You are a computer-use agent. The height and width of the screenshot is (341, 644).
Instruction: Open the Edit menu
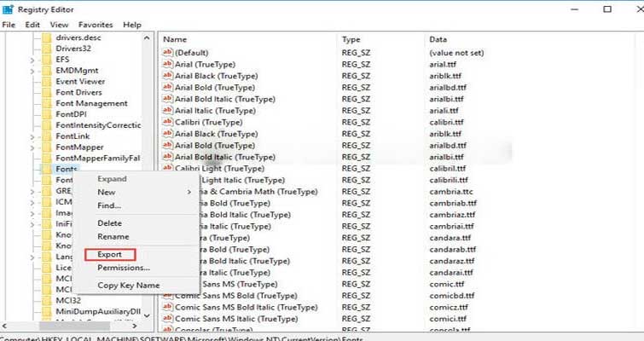click(32, 25)
